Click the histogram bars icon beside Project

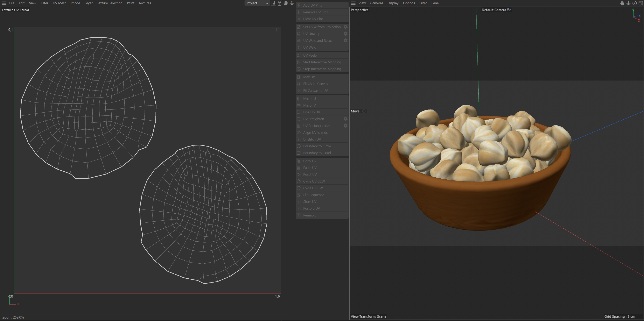273,3
